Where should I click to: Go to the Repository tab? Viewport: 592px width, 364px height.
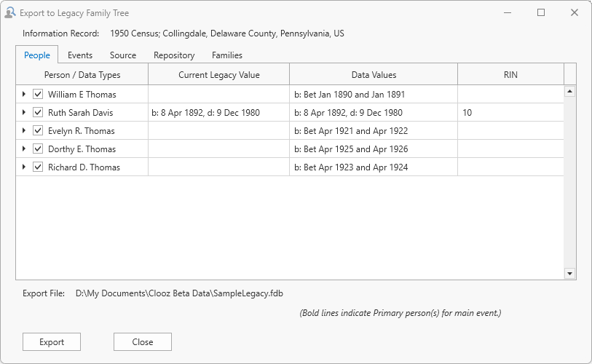[x=174, y=55]
